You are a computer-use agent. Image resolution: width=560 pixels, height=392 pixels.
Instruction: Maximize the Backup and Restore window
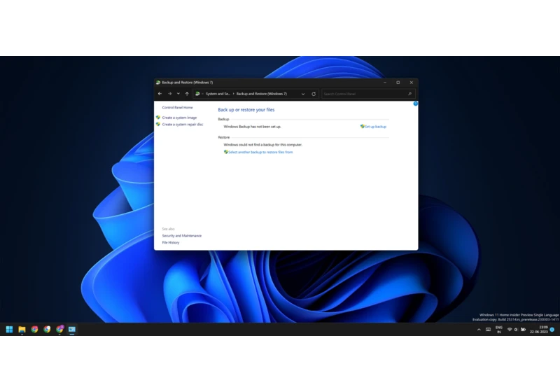398,83
